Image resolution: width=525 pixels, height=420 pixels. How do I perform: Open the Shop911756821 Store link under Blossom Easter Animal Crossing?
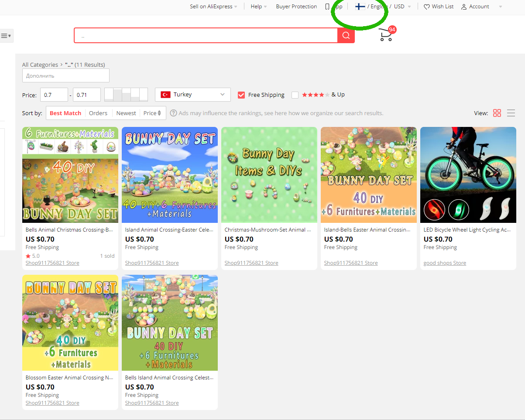[52, 403]
